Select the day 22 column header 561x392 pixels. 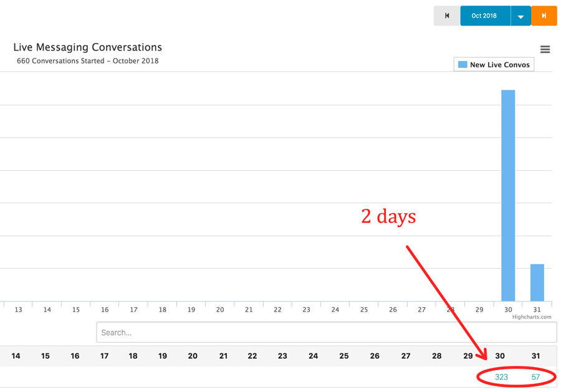click(x=252, y=356)
